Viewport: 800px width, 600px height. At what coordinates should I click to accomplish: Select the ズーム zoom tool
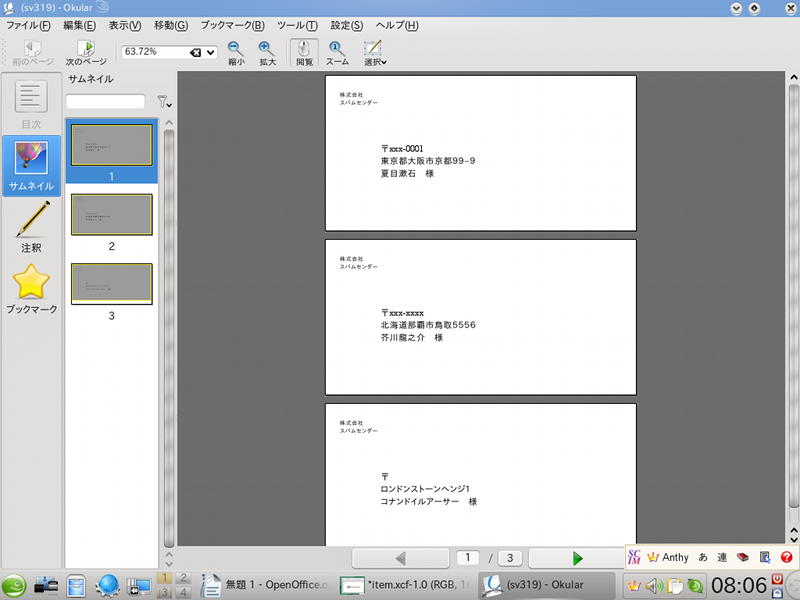coord(337,52)
